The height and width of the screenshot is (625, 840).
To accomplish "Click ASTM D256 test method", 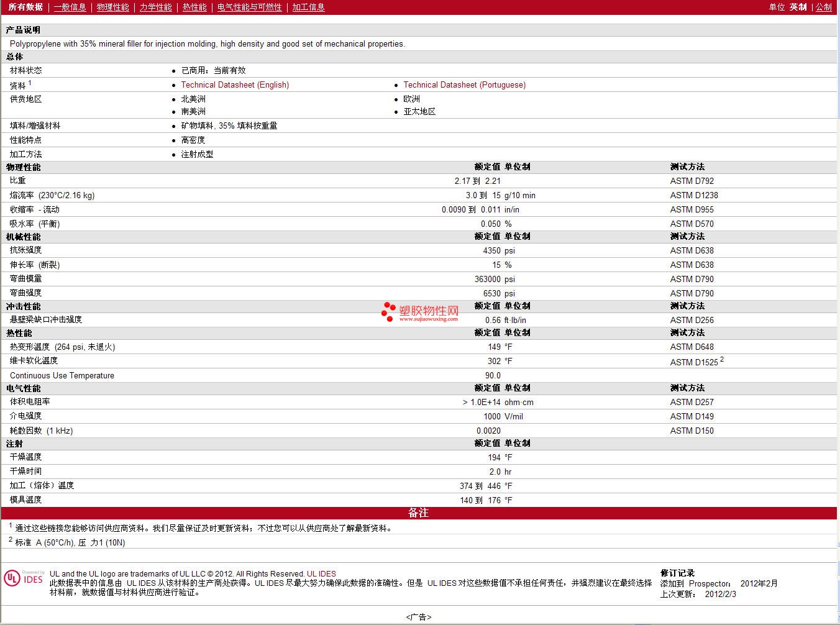I will coord(692,320).
